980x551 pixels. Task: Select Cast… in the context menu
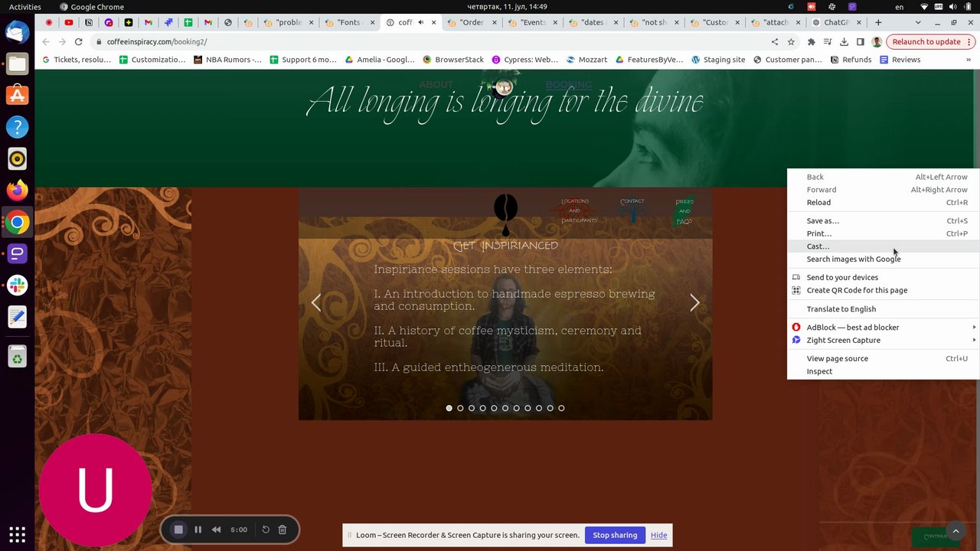point(884,246)
